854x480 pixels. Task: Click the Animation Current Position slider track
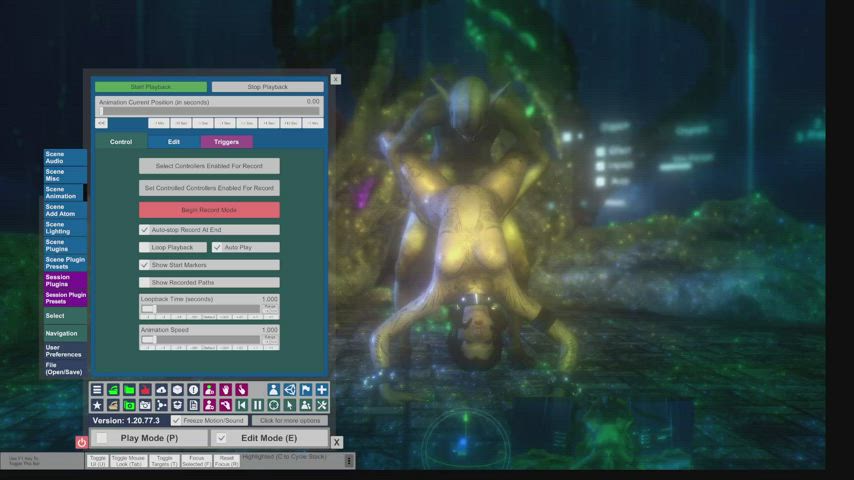coord(209,111)
